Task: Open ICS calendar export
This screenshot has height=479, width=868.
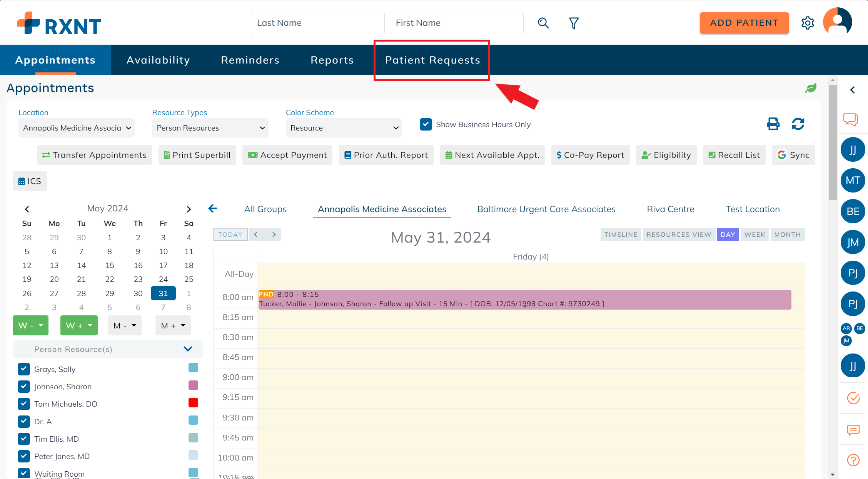Action: pyautogui.click(x=30, y=181)
